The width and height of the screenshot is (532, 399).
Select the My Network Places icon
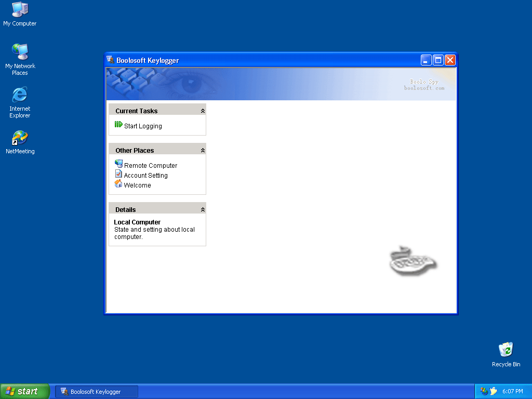point(20,52)
